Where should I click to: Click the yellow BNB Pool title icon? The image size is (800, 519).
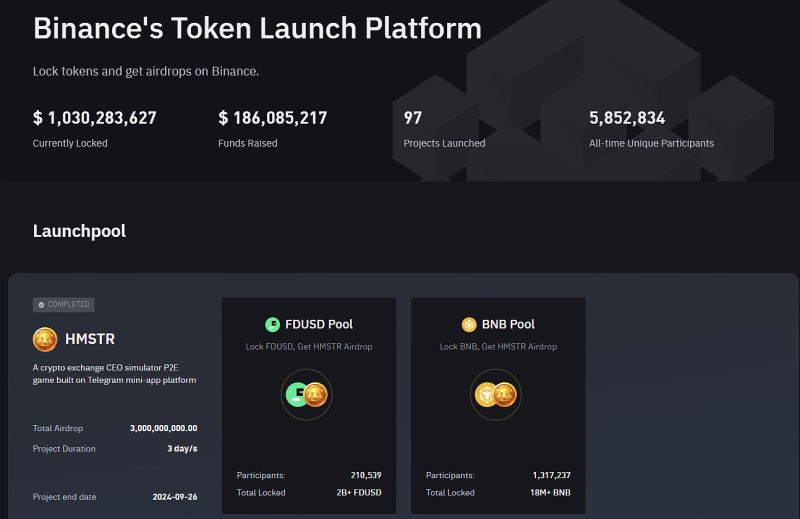pos(469,325)
